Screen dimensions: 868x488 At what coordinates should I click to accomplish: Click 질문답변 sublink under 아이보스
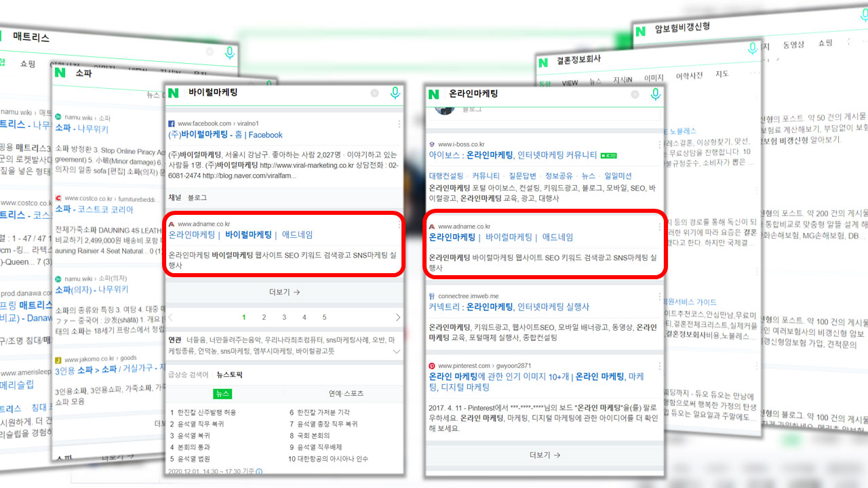click(x=521, y=176)
